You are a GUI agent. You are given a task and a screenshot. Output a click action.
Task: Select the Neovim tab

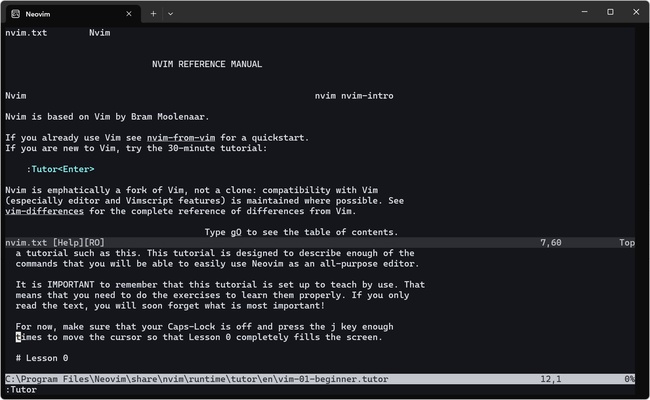click(x=73, y=14)
